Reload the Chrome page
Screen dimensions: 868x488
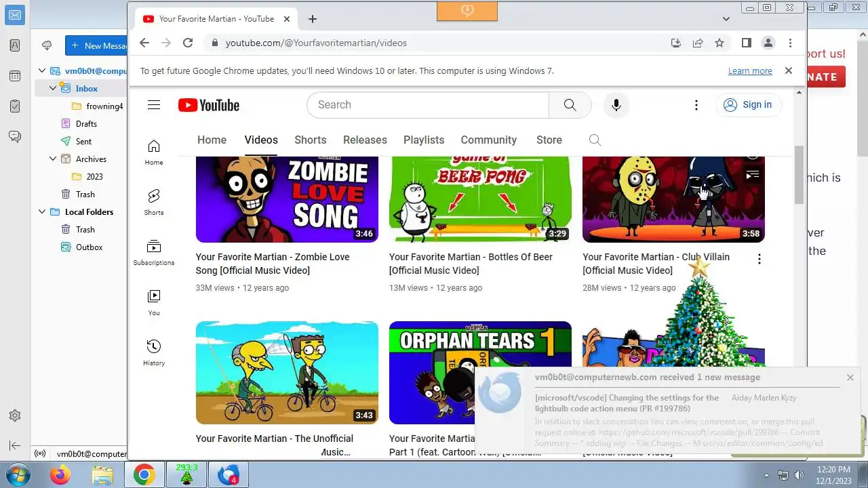188,43
